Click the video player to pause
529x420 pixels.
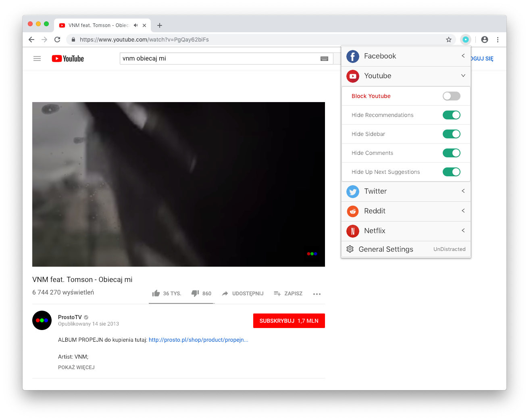(x=179, y=184)
